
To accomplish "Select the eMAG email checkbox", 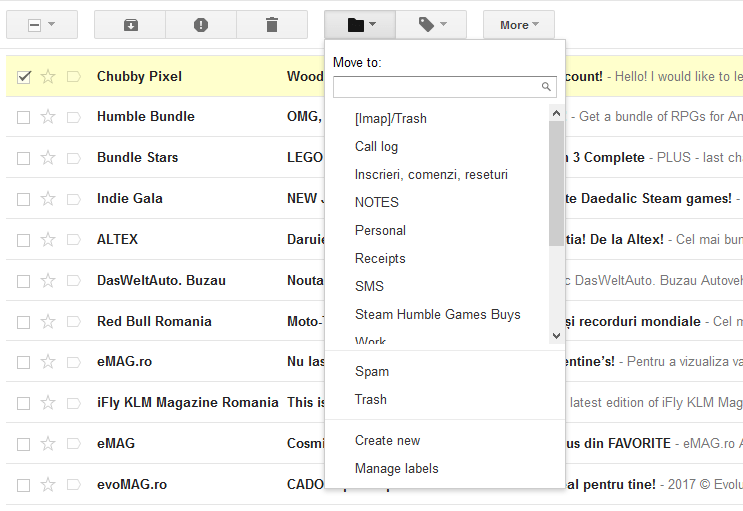I will 24,444.
